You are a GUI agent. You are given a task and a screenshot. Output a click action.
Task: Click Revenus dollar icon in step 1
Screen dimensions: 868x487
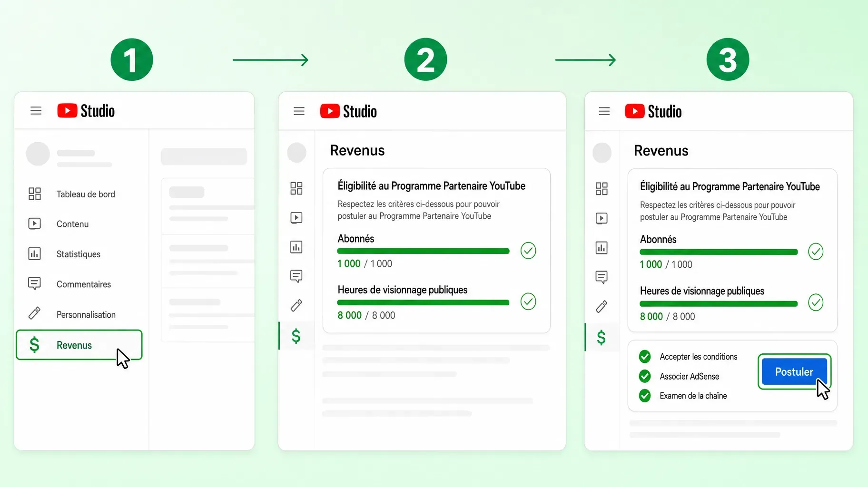[x=34, y=344]
